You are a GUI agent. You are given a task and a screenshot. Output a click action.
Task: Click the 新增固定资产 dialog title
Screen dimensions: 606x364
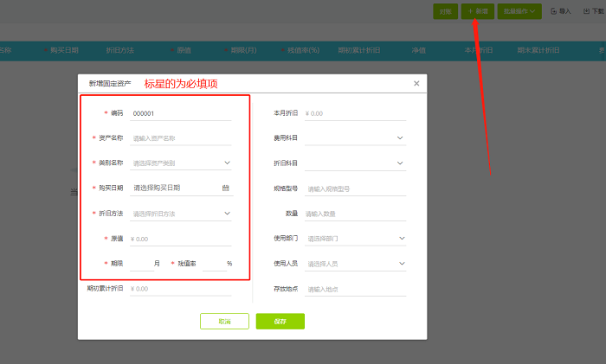tap(110, 83)
